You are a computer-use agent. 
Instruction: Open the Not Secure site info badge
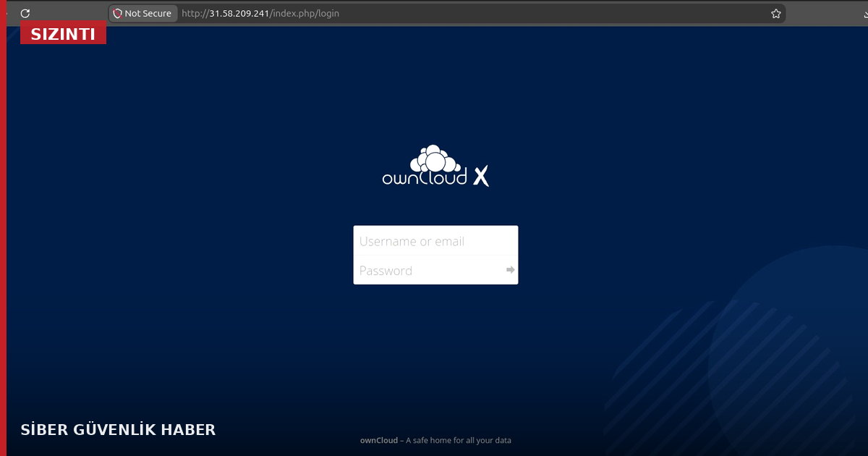point(142,13)
